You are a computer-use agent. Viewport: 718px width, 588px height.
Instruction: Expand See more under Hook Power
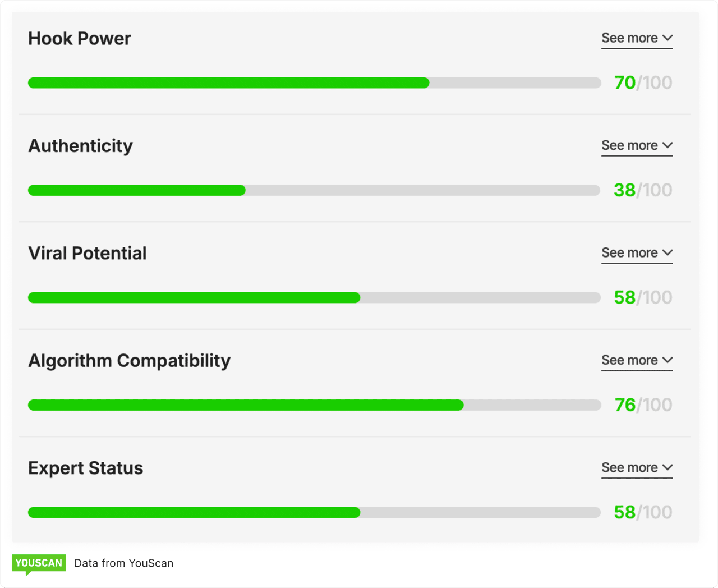pyautogui.click(x=630, y=38)
